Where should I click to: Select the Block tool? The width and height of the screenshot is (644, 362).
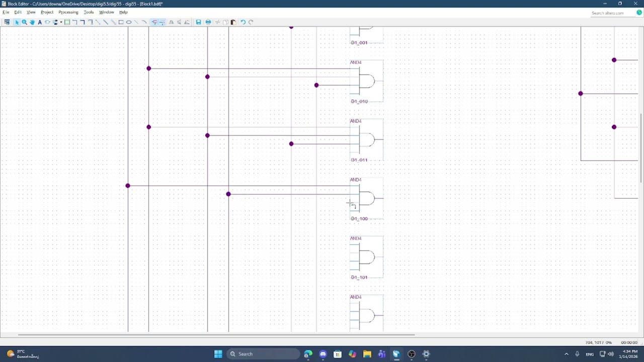point(67,22)
